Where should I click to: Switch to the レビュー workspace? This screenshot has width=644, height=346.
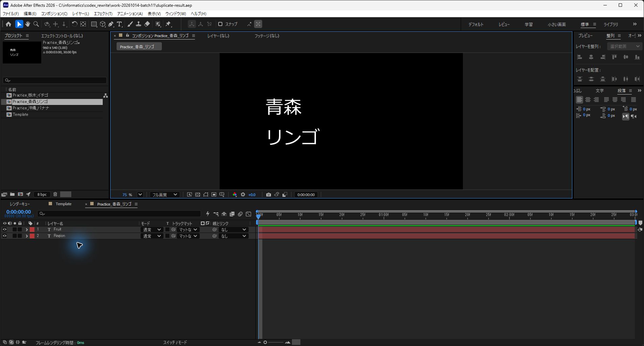504,24
